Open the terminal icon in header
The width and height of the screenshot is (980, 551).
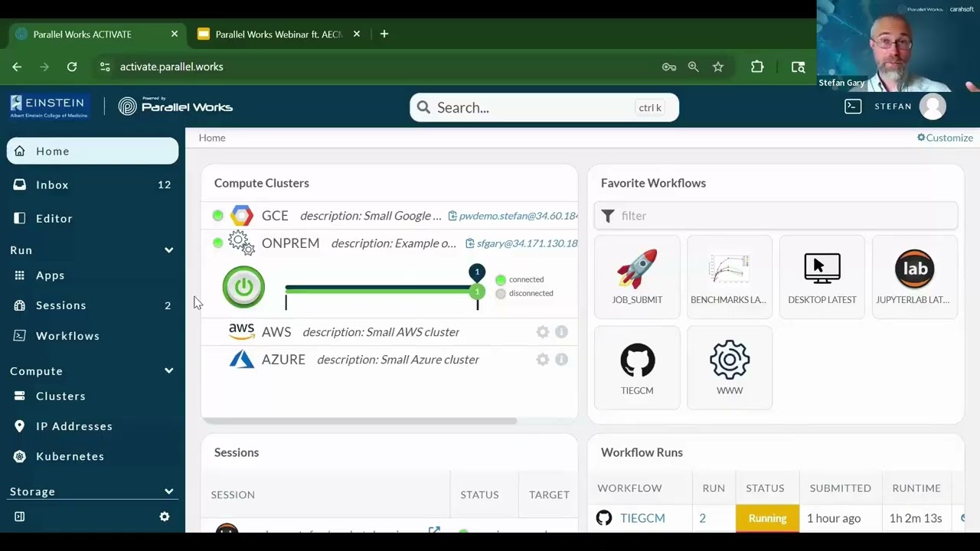point(853,106)
